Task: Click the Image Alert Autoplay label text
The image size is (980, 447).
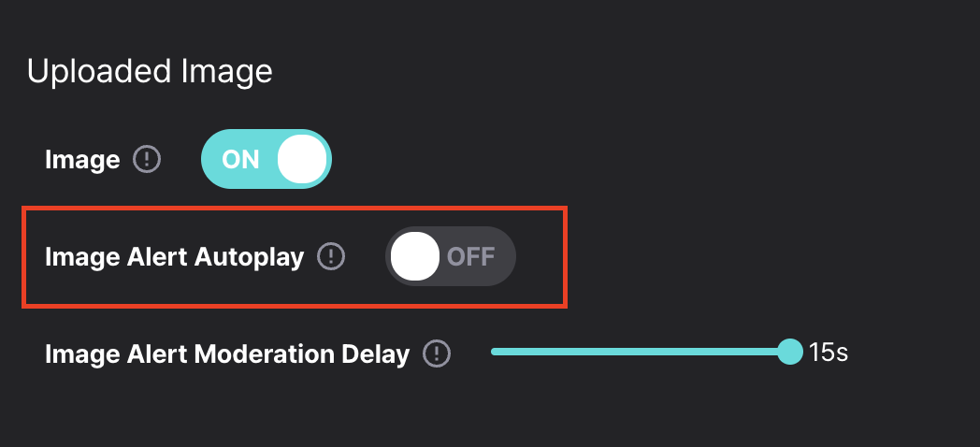Action: point(174,257)
